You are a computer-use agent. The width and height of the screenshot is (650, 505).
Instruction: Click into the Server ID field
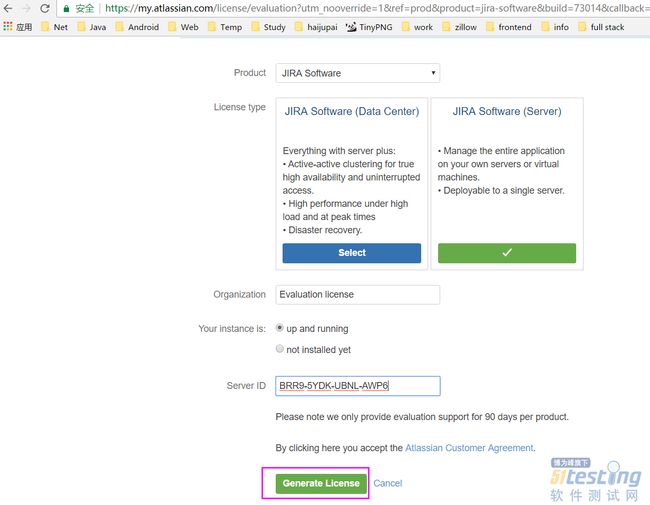(357, 386)
